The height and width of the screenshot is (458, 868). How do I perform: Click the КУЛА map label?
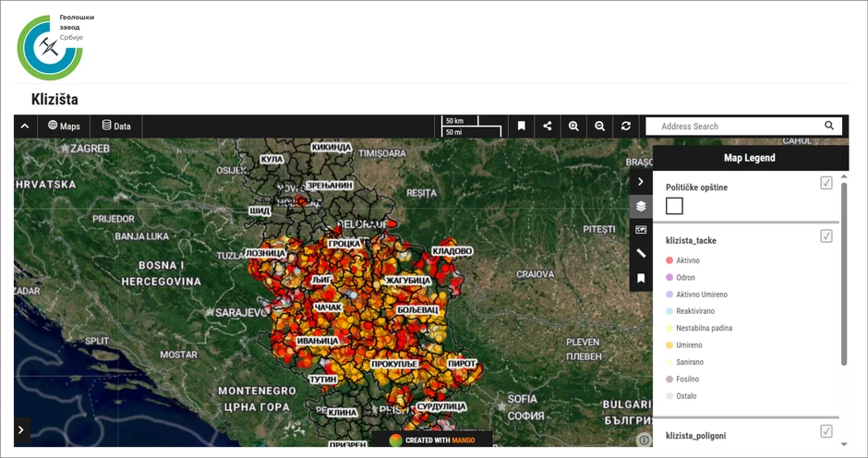pyautogui.click(x=271, y=160)
